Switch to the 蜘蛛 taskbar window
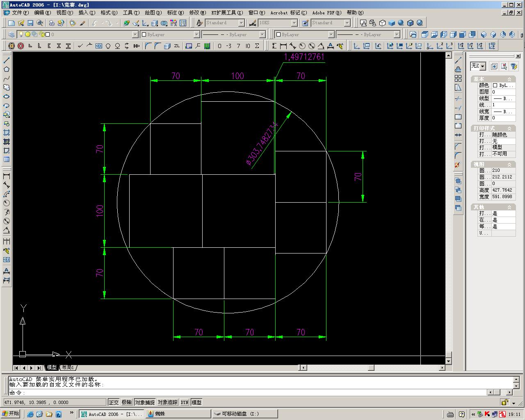Screen dimensions: 525x420 tap(178, 414)
